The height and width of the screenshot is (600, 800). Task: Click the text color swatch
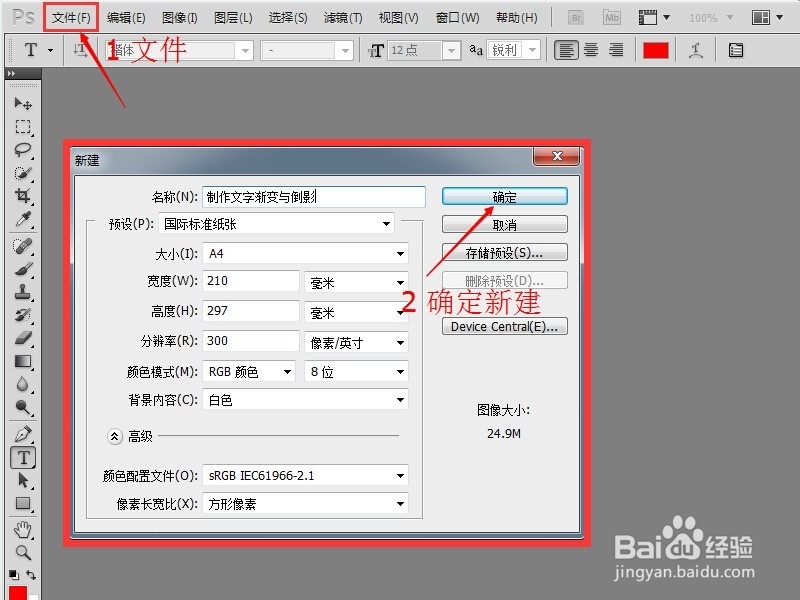[x=656, y=49]
